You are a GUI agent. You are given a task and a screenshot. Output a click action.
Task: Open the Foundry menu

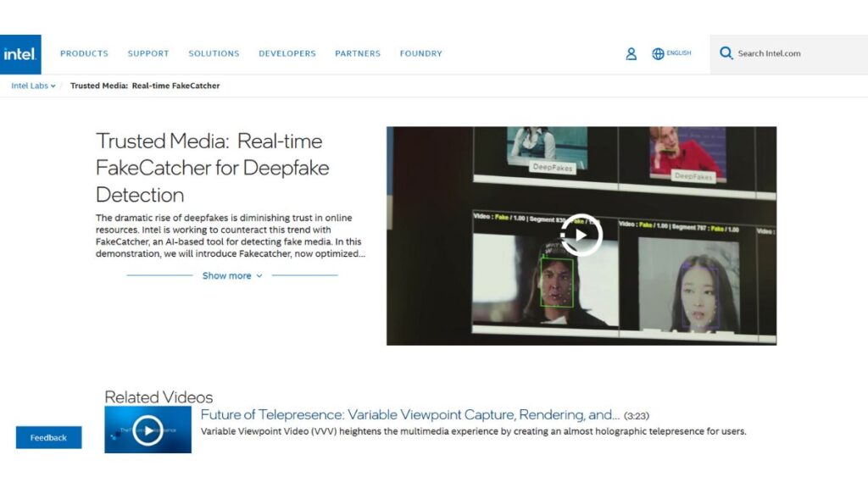tap(421, 53)
